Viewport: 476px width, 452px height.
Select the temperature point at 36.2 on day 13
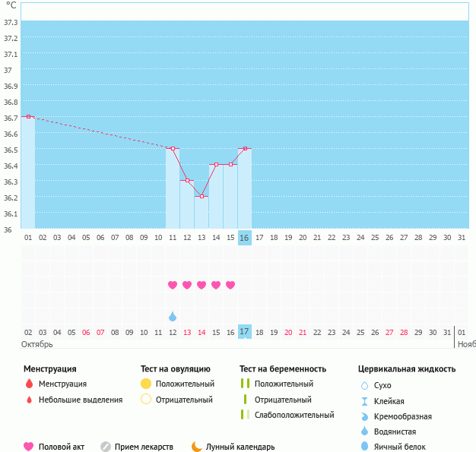tap(202, 196)
